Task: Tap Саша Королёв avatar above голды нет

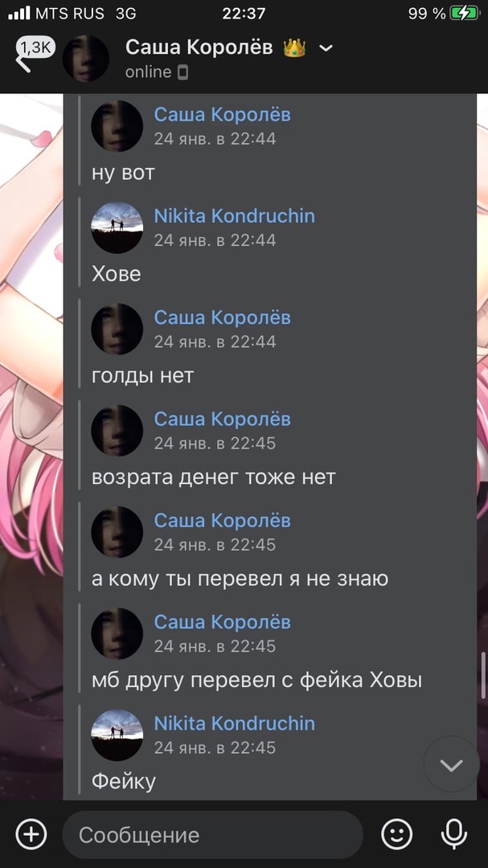Action: [117, 329]
